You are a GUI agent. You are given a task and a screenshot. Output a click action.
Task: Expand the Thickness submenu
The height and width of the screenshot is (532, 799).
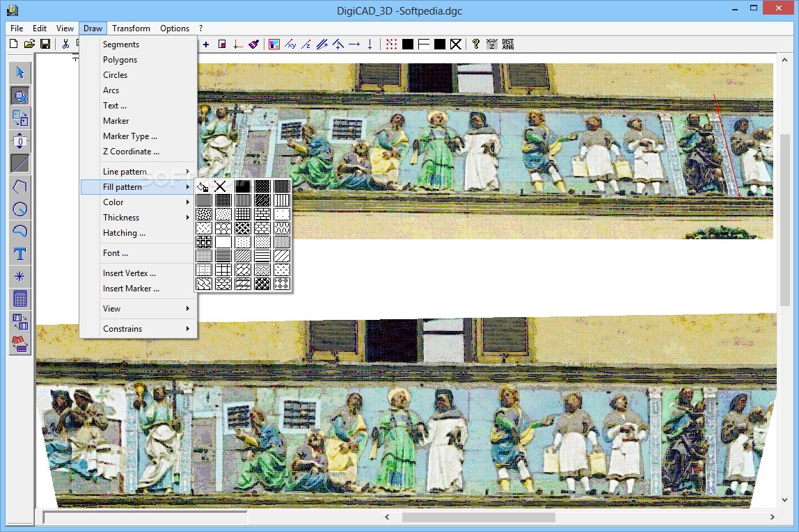coord(139,218)
